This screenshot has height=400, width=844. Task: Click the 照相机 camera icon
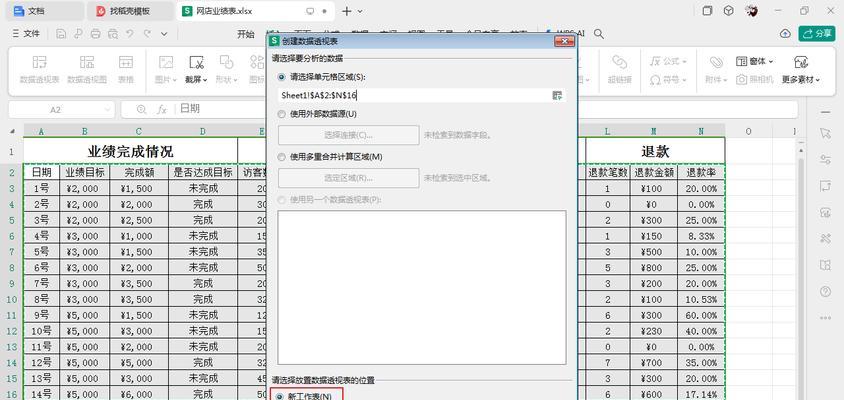[742, 80]
